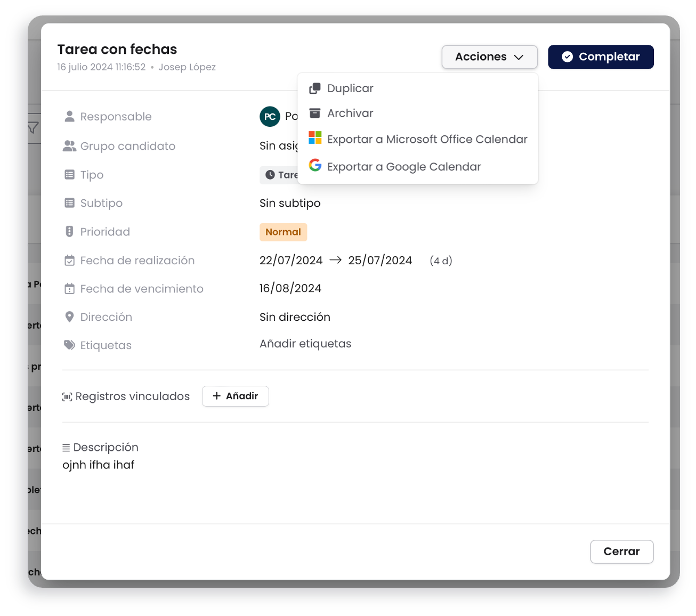Viewport: 696px width, 616px height.
Task: Click the clock icon in the Tipo chip
Action: coord(270,175)
